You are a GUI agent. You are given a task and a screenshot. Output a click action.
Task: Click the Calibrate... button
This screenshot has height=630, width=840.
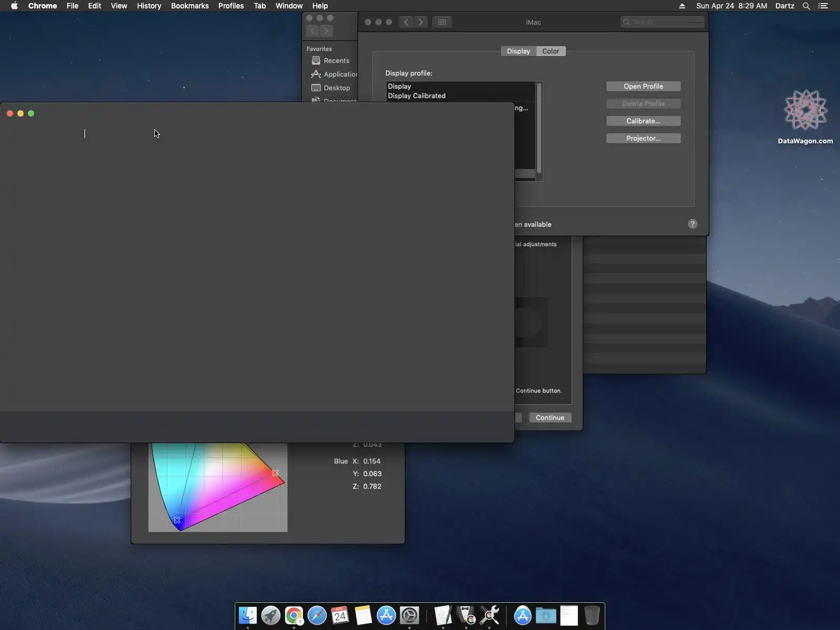point(643,121)
